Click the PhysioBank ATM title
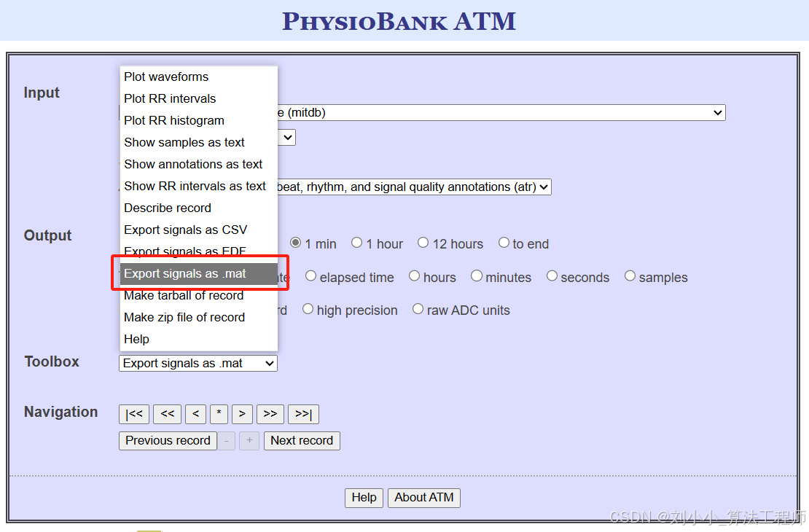Viewport: 809px width, 532px height. click(x=399, y=21)
